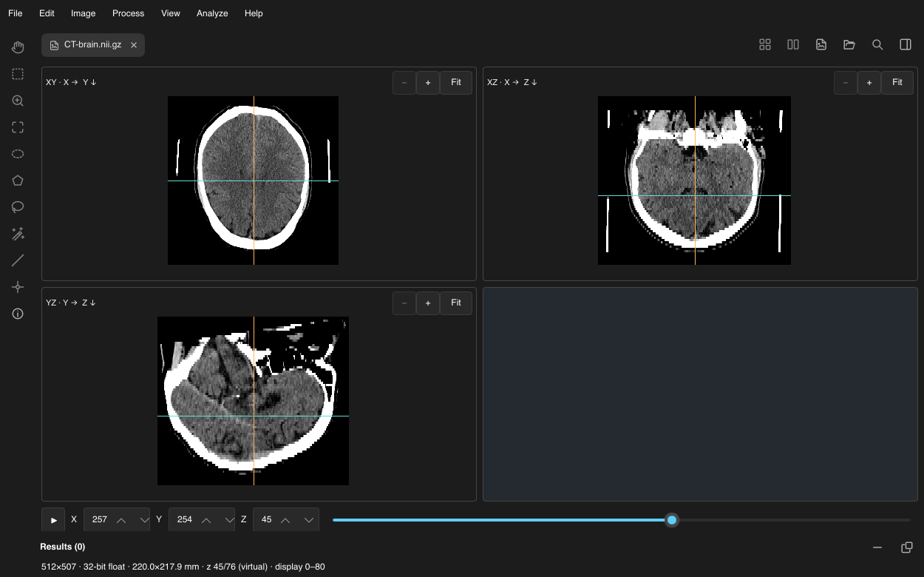924x577 pixels.
Task: Play the slice animation
Action: pyautogui.click(x=53, y=520)
